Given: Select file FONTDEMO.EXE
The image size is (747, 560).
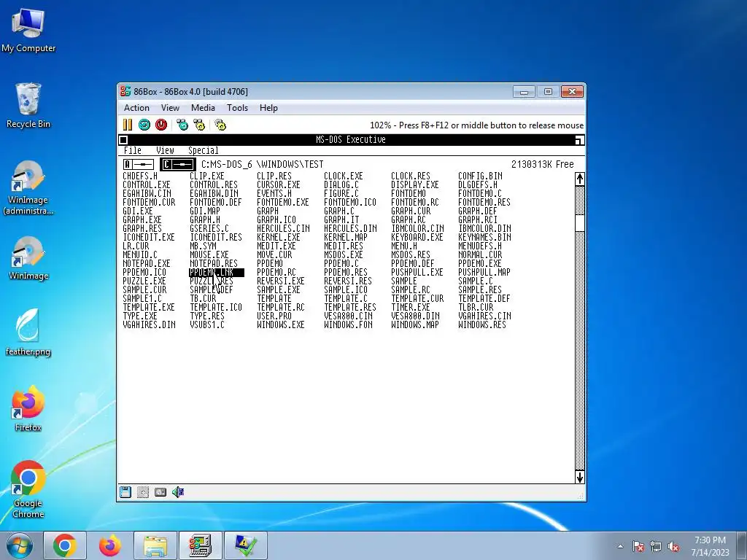Looking at the screenshot, I should coord(283,203).
